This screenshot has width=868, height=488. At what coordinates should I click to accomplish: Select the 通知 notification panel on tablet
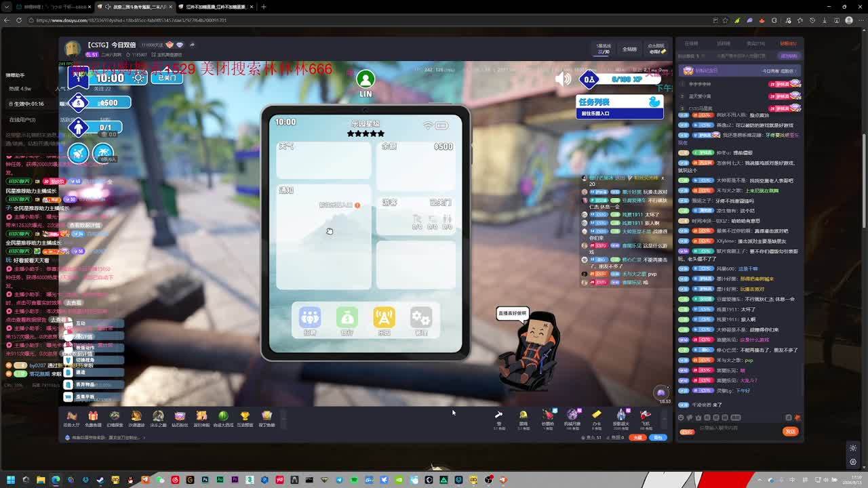(323, 237)
